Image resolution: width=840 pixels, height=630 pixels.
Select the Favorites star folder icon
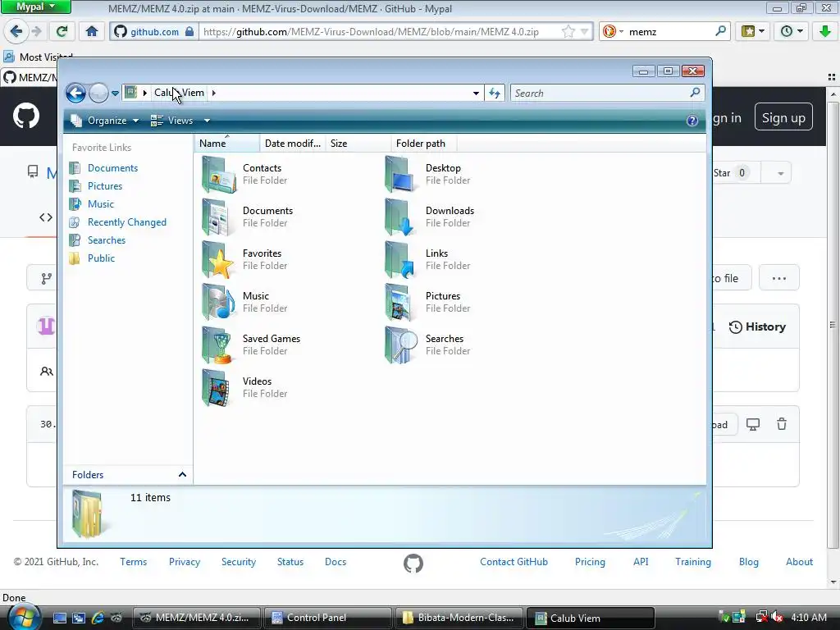click(218, 260)
